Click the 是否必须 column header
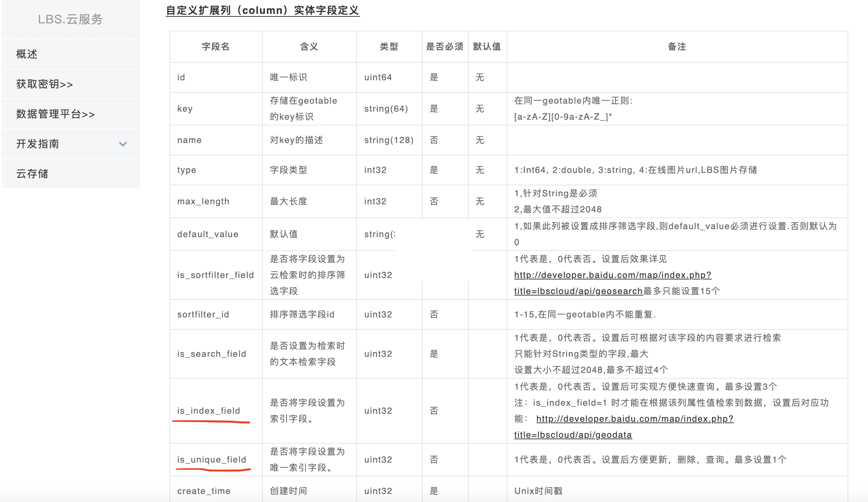The image size is (868, 502). pos(445,47)
